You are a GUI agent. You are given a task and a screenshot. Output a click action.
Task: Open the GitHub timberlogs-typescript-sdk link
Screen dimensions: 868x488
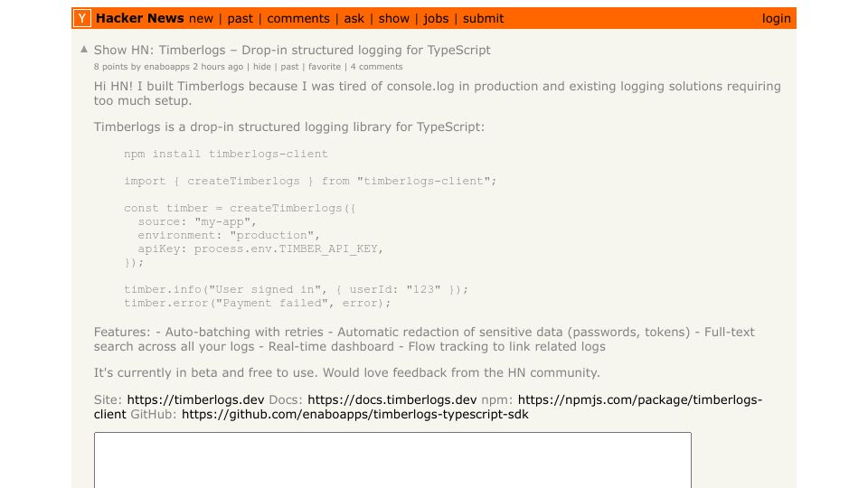click(x=354, y=415)
